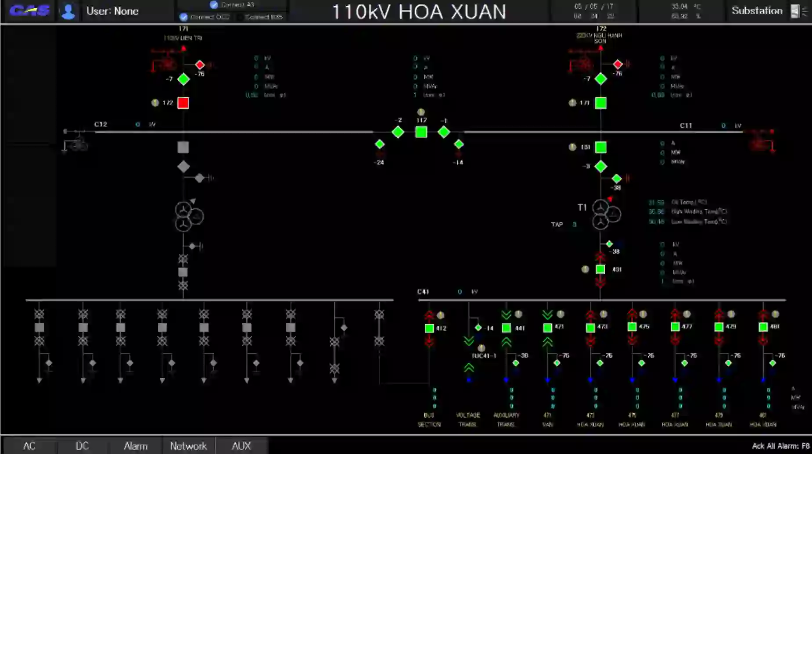Image resolution: width=812 pixels, height=658 pixels.
Task: Toggle the red earthing switch -76 under line 171
Action: click(200, 65)
